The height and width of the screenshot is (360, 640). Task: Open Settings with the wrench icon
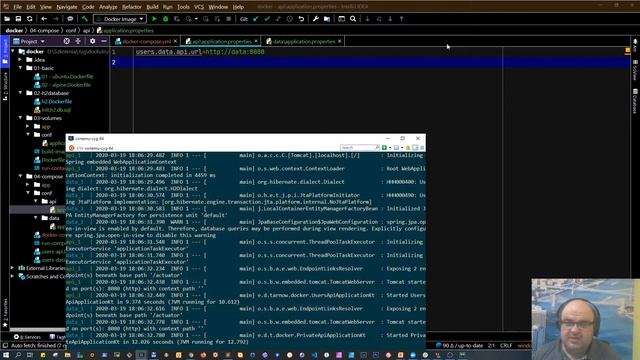click(316, 19)
